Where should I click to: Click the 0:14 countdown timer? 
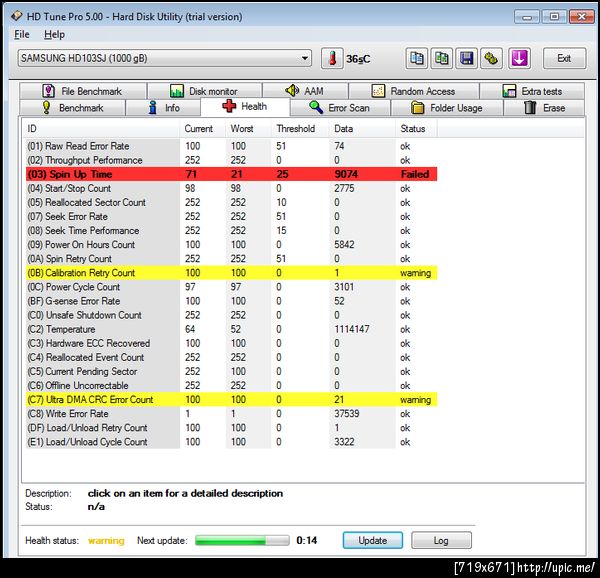307,541
